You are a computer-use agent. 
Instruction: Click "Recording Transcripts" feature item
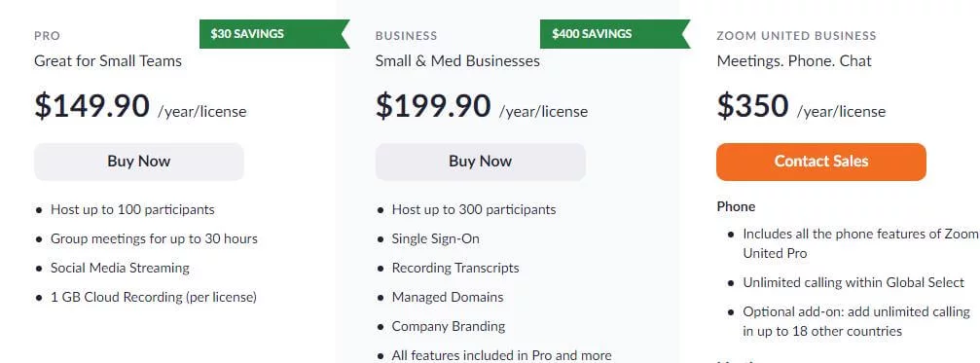click(x=455, y=268)
